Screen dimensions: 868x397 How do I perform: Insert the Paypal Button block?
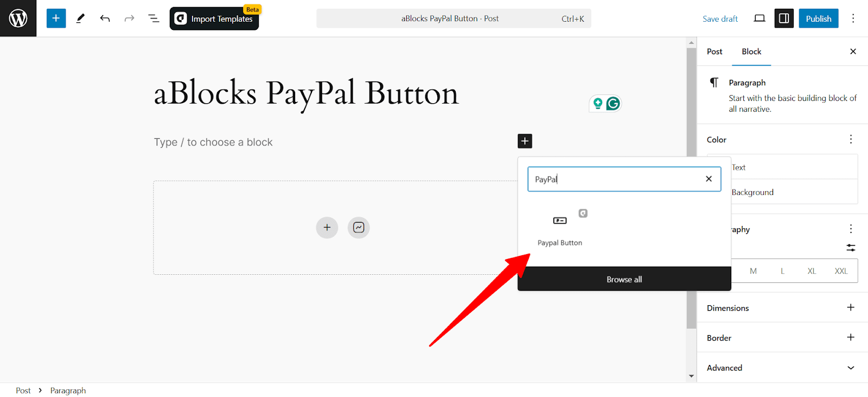(560, 228)
